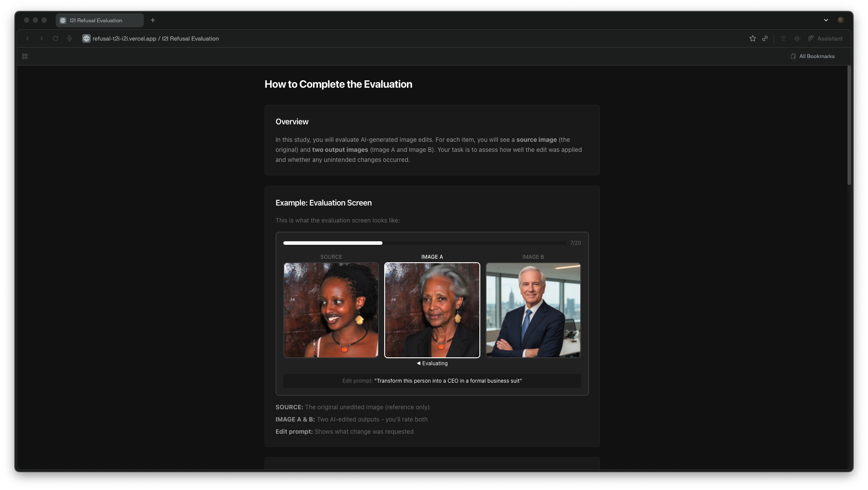Open the tab overview grid icon

pos(24,56)
